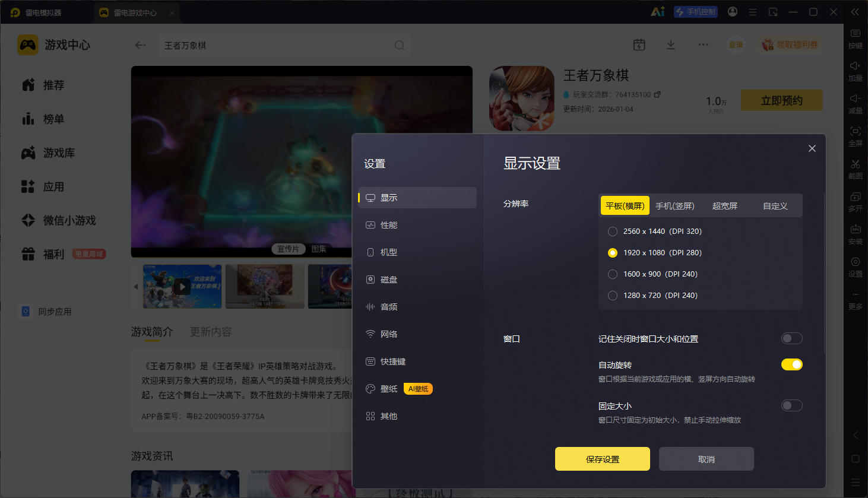Click the 保存设置 button
The width and height of the screenshot is (868, 498).
point(603,459)
